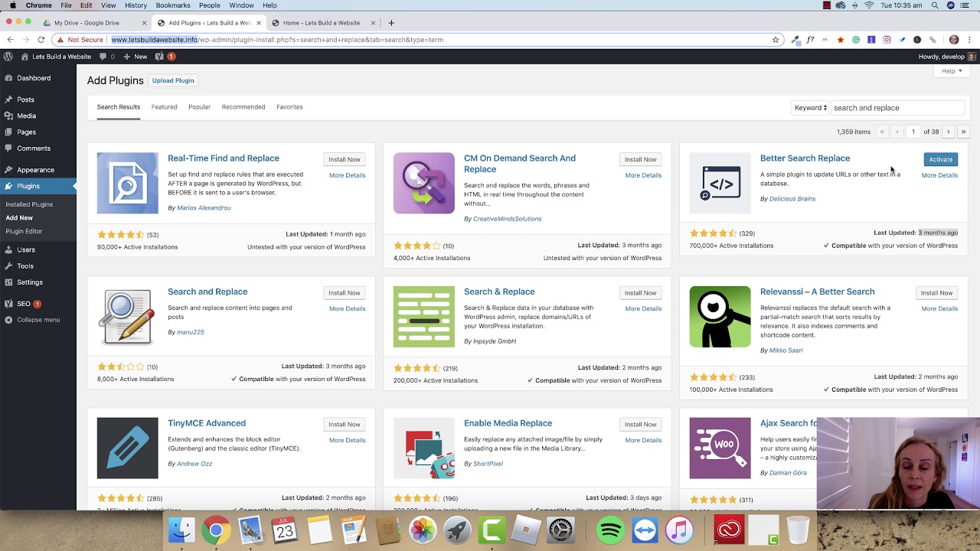This screenshot has height=551, width=980.
Task: Open Spotify from the Dock
Action: tap(610, 530)
